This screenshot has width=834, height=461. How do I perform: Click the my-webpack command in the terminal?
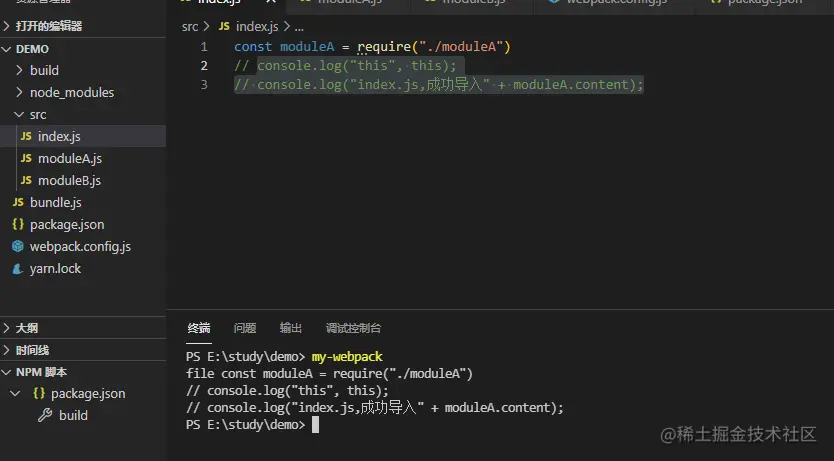click(347, 357)
